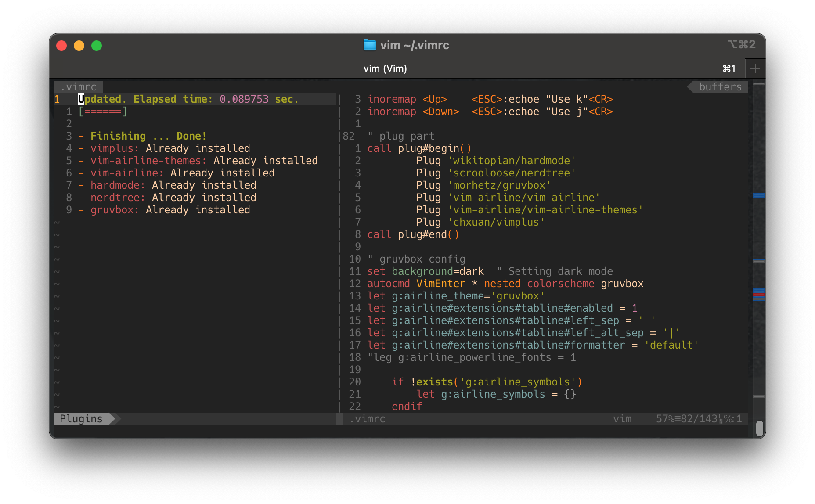
Task: Click the vim mode indicator in the statusline
Action: tap(622, 419)
